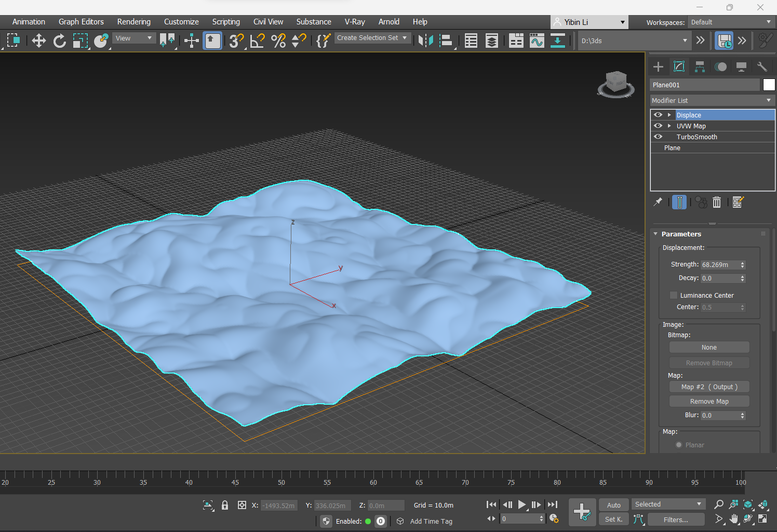This screenshot has height=532, width=777.
Task: Pin the modifier stack
Action: (658, 202)
